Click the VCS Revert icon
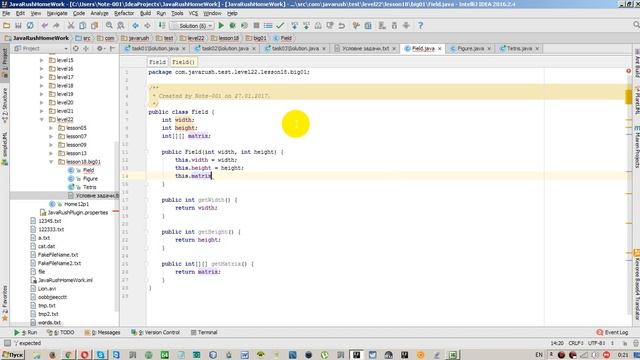Screen dimensions: 640x360 (342, 25)
